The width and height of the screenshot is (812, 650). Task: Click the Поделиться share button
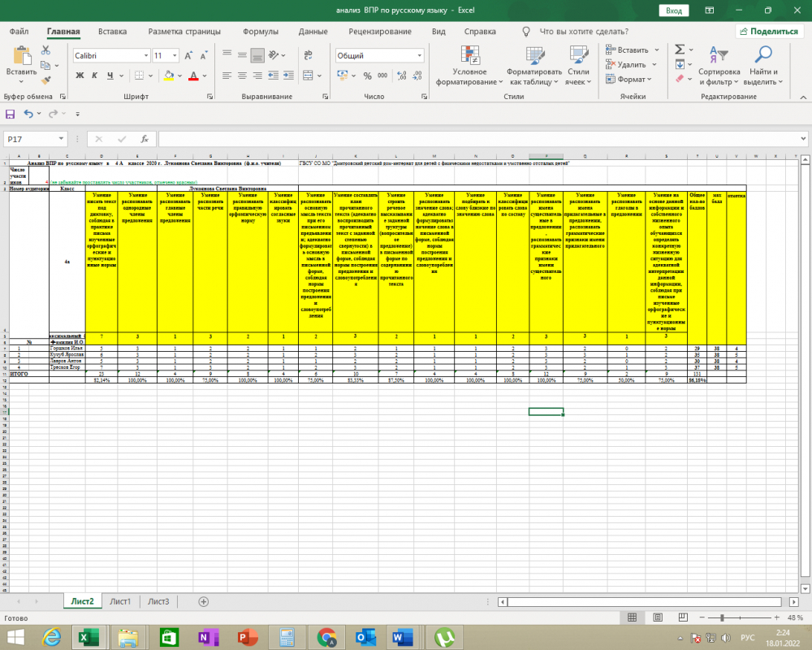coord(769,31)
